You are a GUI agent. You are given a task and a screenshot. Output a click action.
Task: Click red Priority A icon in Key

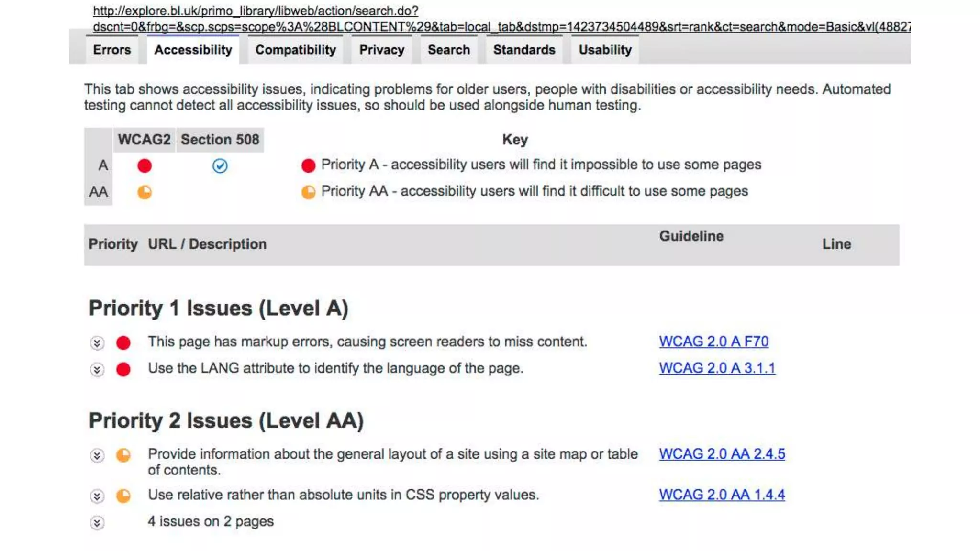(308, 165)
